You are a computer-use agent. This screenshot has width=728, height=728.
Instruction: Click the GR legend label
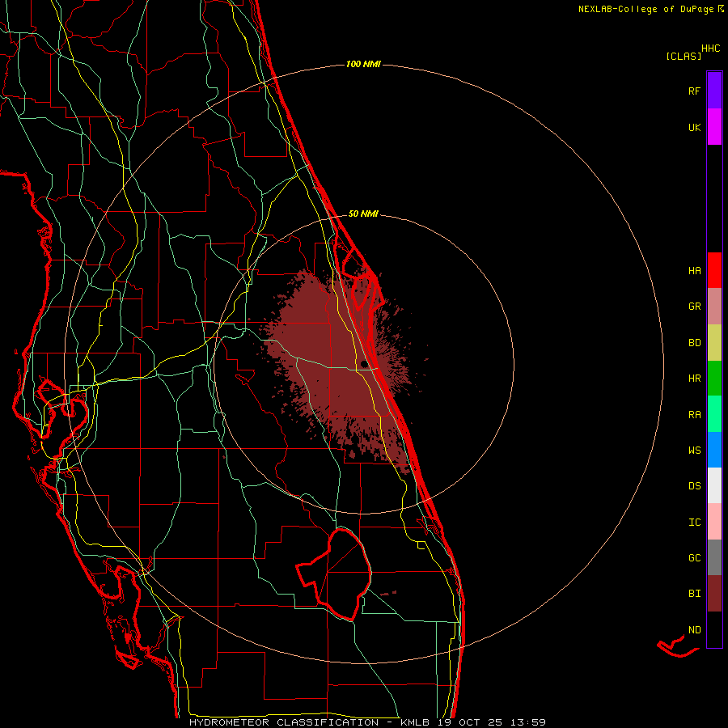(694, 307)
